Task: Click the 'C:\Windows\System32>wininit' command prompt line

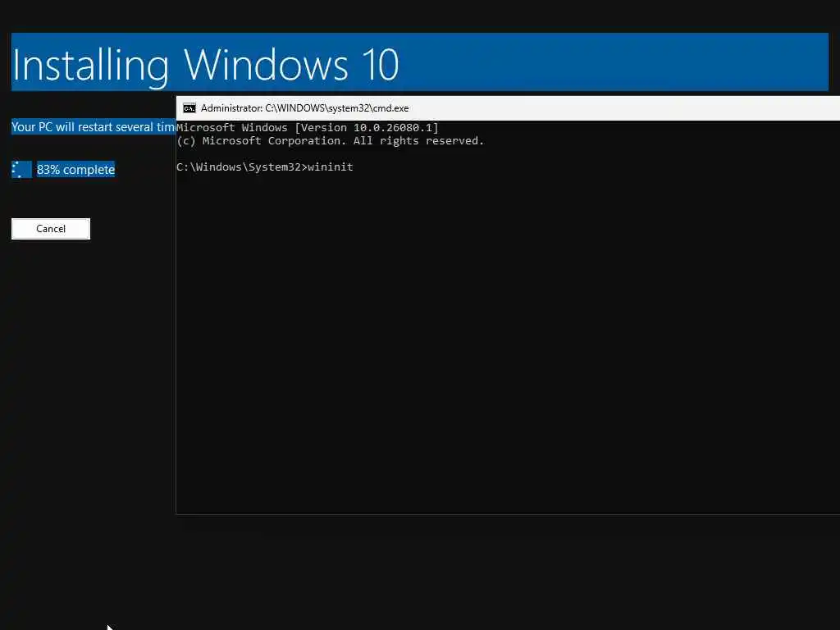Action: 265,167
